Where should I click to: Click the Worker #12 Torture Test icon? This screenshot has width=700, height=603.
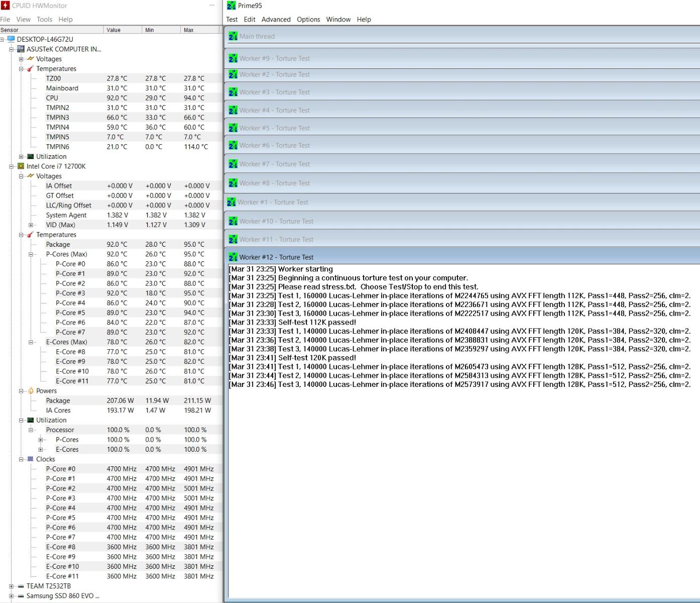coord(233,257)
